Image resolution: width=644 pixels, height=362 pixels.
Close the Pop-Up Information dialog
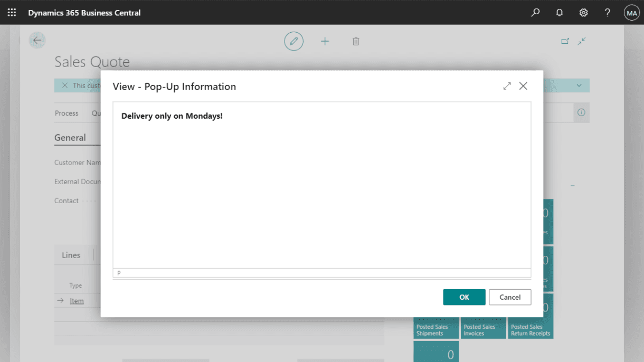pyautogui.click(x=523, y=86)
